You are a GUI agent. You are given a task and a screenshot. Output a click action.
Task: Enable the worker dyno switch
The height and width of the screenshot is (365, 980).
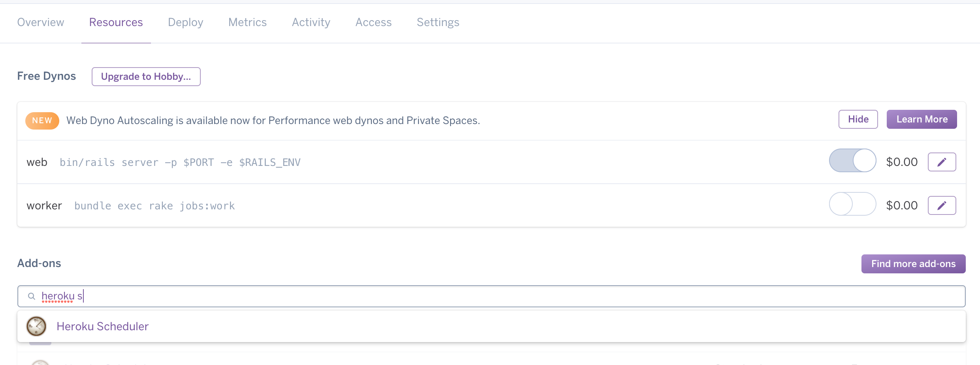[x=852, y=204]
